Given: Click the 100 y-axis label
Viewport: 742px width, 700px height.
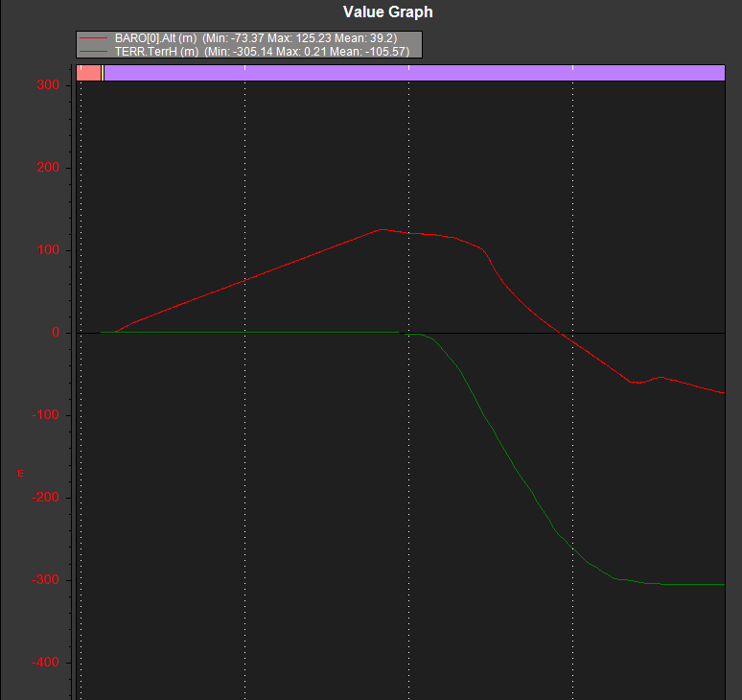Looking at the screenshot, I should [x=48, y=250].
